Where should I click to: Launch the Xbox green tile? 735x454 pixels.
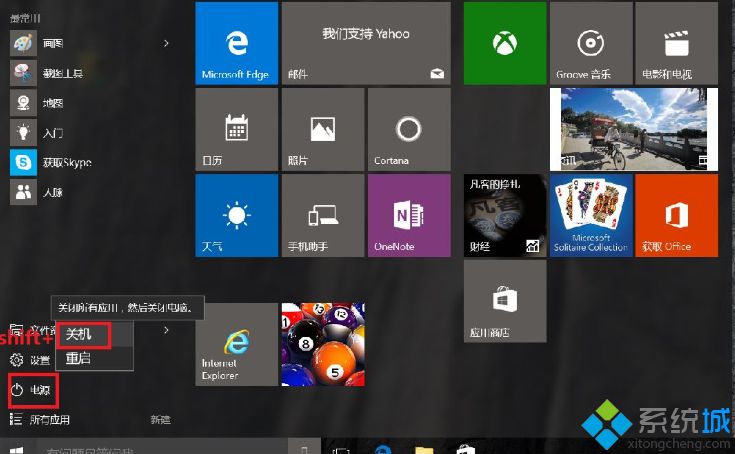pyautogui.click(x=505, y=43)
